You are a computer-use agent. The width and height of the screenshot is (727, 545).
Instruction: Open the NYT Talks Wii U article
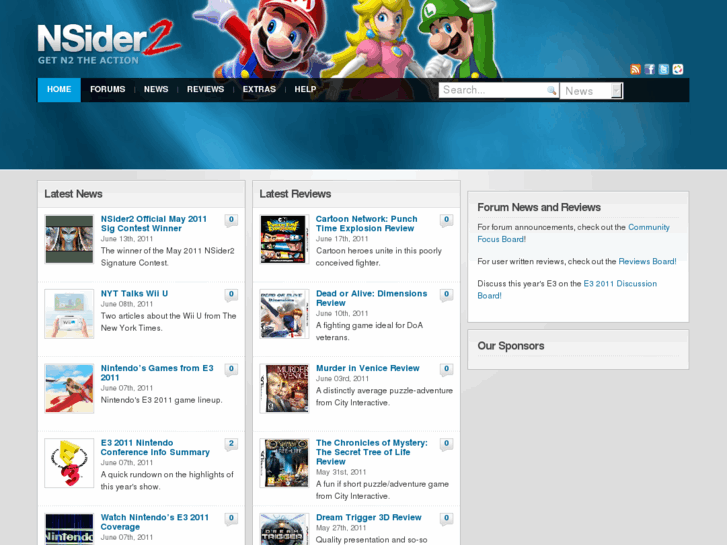pyautogui.click(x=134, y=294)
